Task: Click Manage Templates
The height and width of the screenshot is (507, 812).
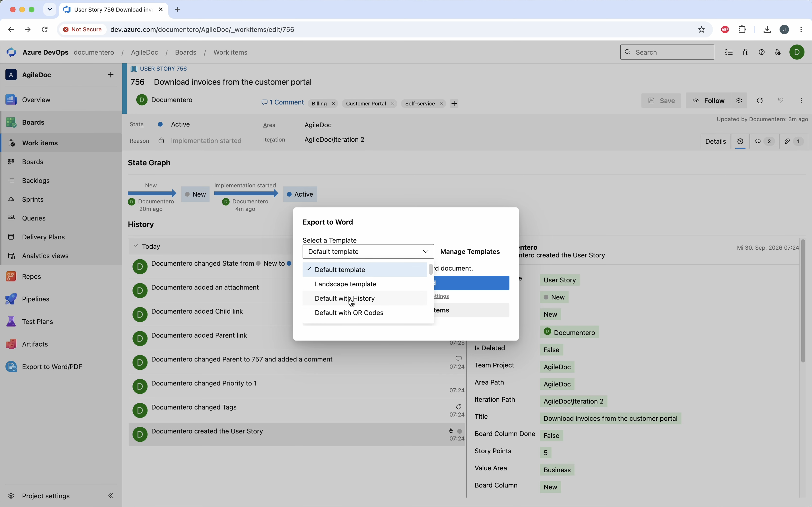Action: [470, 252]
